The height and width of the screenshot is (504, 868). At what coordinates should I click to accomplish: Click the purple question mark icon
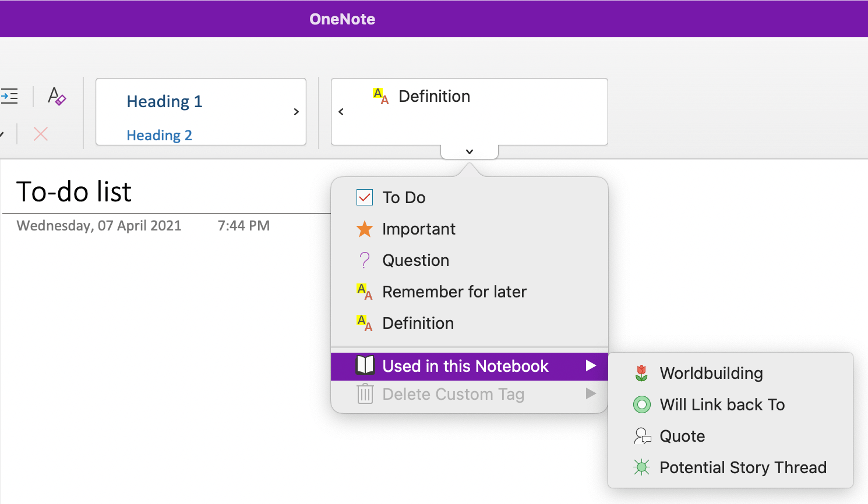tap(365, 260)
